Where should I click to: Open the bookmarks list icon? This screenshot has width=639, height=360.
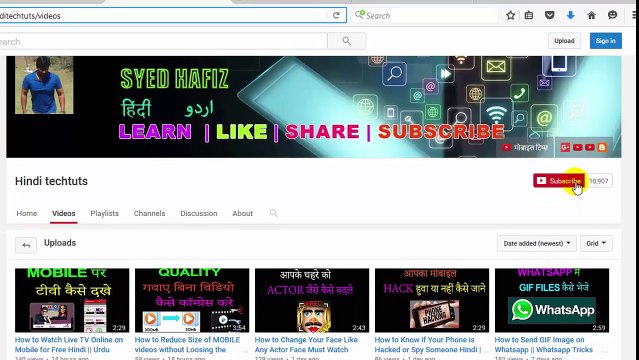529,15
